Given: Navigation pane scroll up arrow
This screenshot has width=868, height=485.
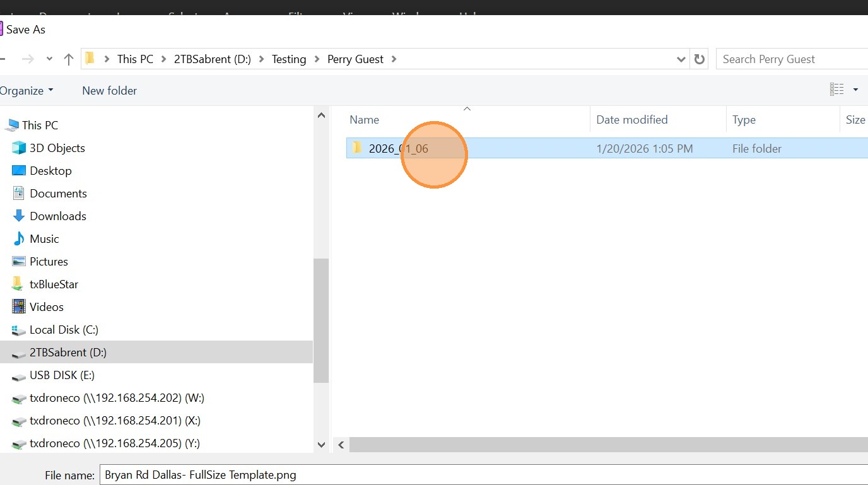Looking at the screenshot, I should (321, 115).
